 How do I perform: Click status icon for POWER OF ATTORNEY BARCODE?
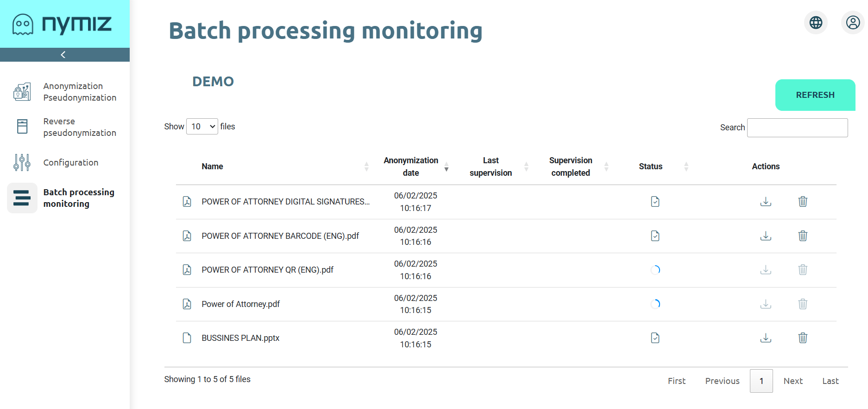(x=655, y=236)
